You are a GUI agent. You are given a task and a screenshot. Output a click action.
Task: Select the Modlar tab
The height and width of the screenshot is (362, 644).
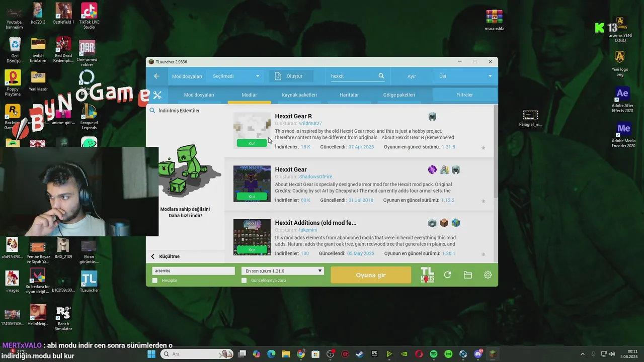pos(249,95)
